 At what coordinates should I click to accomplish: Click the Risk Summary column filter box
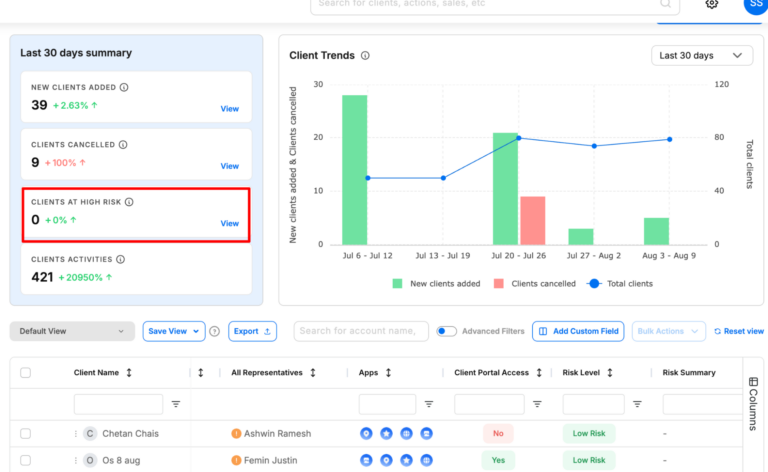tap(703, 404)
